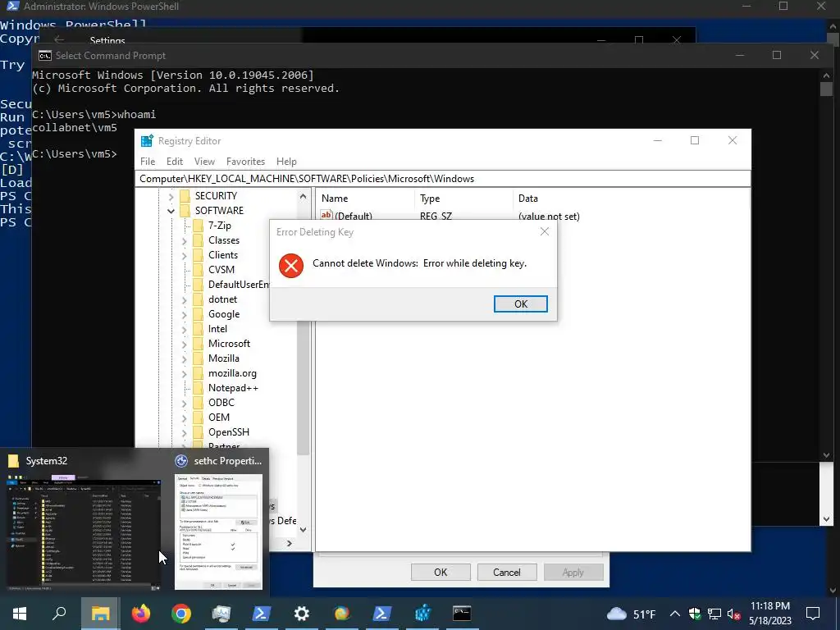Open the Edit menu in Registry Editor
The height and width of the screenshot is (630, 840).
(175, 162)
